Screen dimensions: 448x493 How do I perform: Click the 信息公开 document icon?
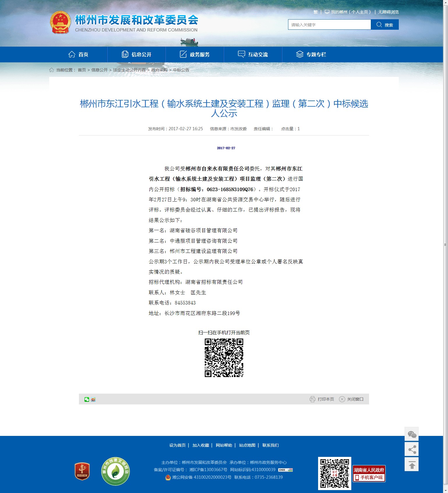tap(125, 54)
